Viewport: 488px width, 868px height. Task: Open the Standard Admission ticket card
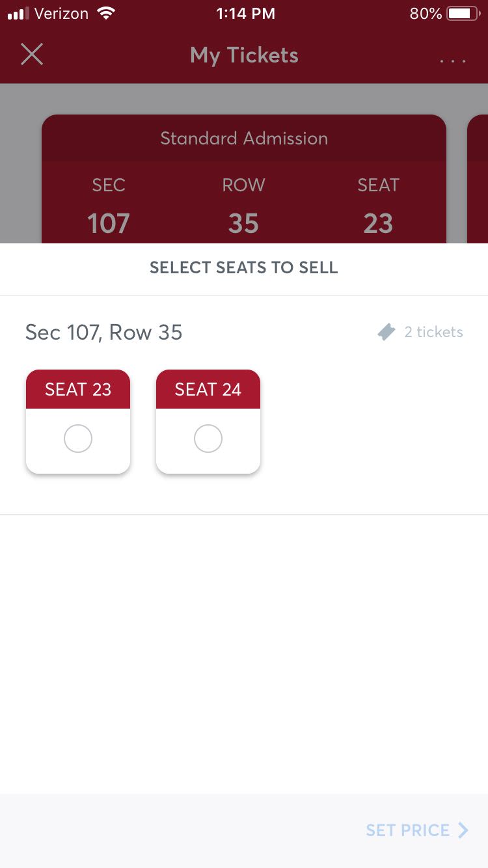[x=244, y=139]
